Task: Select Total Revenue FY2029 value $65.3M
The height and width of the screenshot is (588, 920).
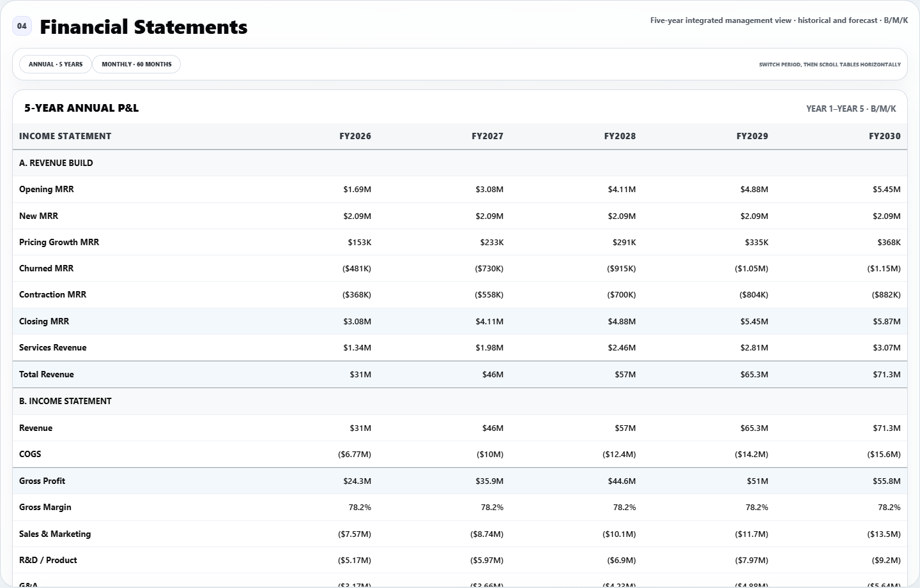Action: (x=755, y=374)
